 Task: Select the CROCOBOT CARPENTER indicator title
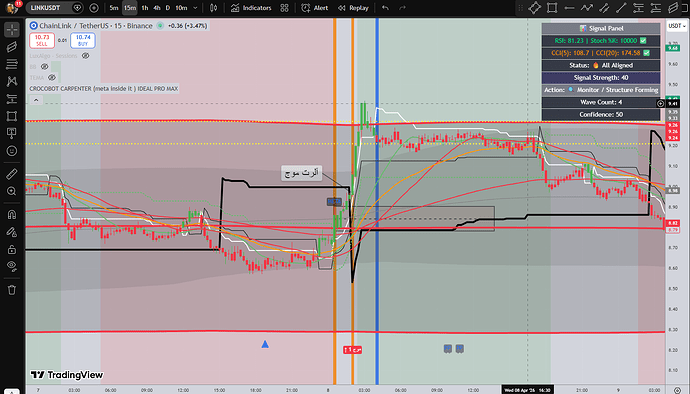[x=104, y=88]
